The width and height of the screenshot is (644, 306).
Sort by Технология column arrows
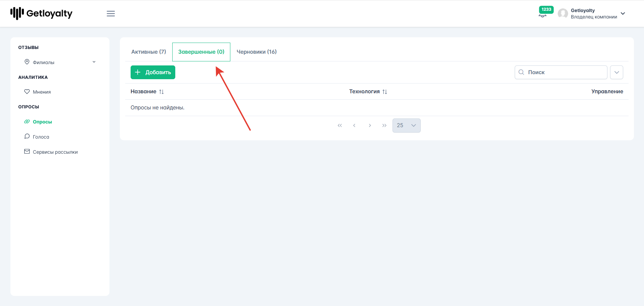pos(385,92)
